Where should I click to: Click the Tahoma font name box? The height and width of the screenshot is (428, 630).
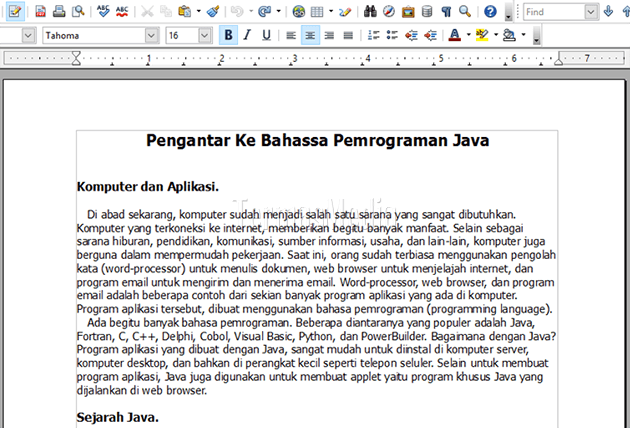[94, 35]
